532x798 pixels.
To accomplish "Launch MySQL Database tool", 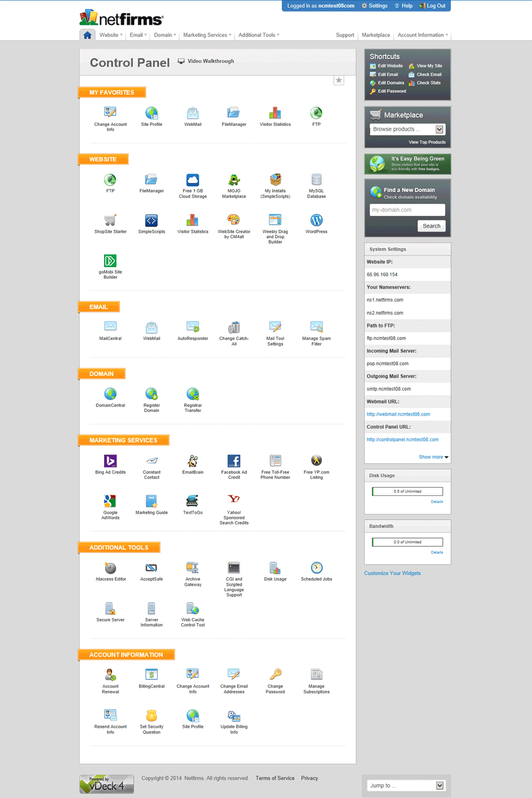I will coord(316,180).
